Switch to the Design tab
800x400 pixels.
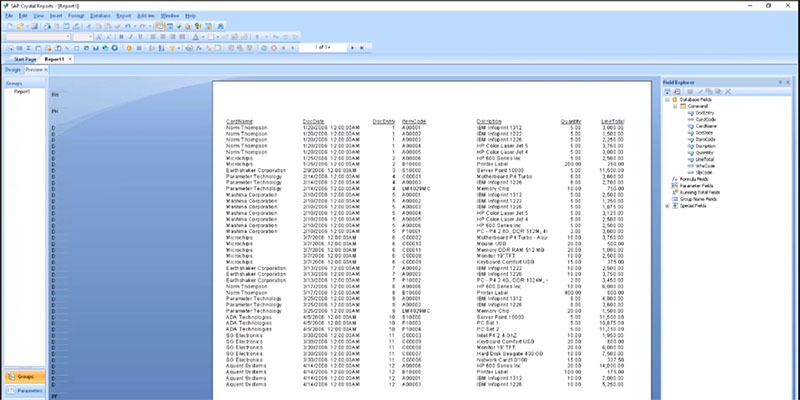click(x=13, y=70)
